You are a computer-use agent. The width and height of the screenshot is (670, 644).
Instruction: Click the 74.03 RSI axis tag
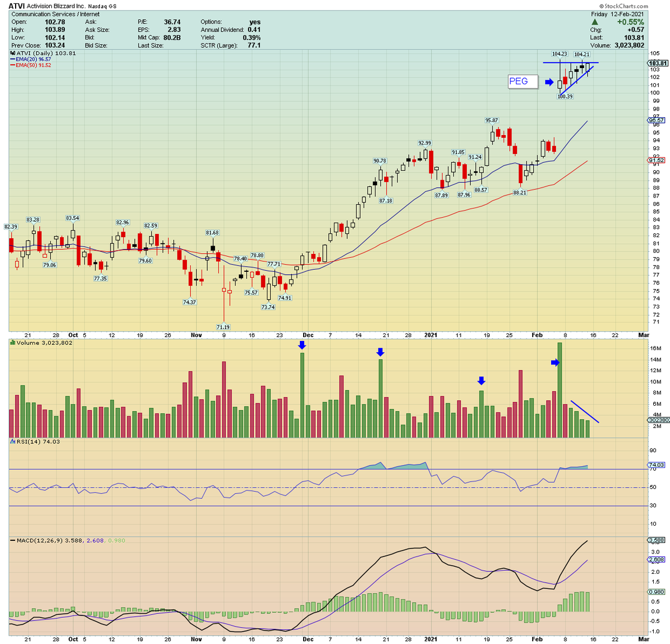point(656,465)
